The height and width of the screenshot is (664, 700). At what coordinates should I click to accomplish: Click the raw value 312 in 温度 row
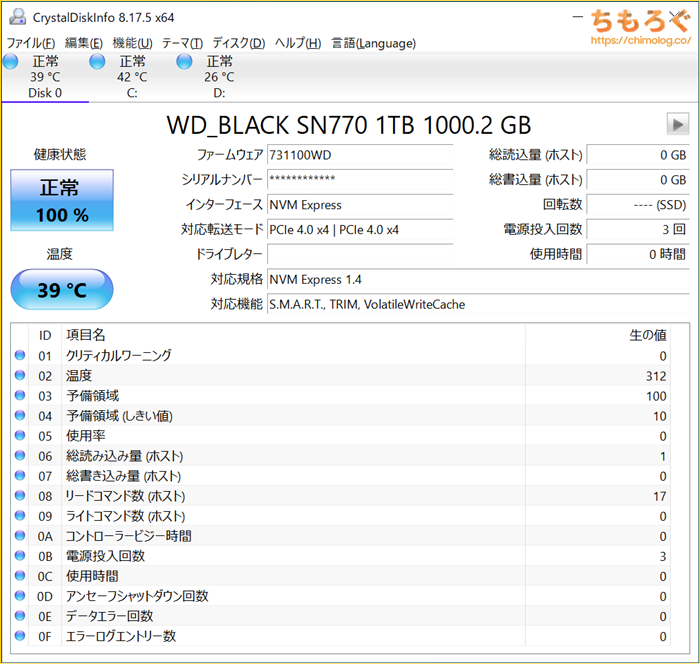coord(656,376)
